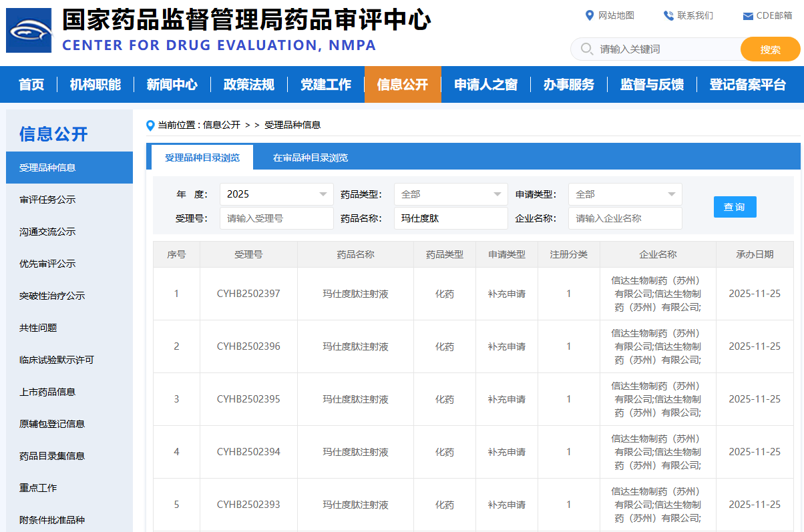Click into the 受理号 input field
Viewport: 804px width, 532px height.
tap(276, 218)
